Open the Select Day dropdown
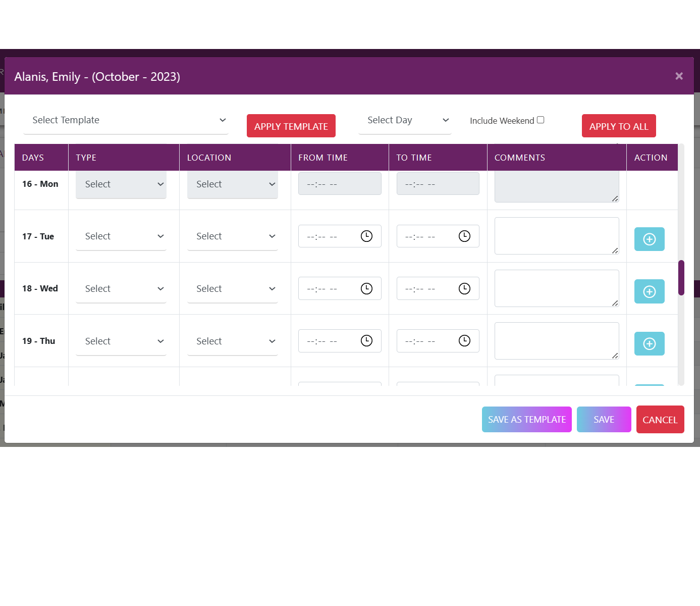 tap(405, 120)
